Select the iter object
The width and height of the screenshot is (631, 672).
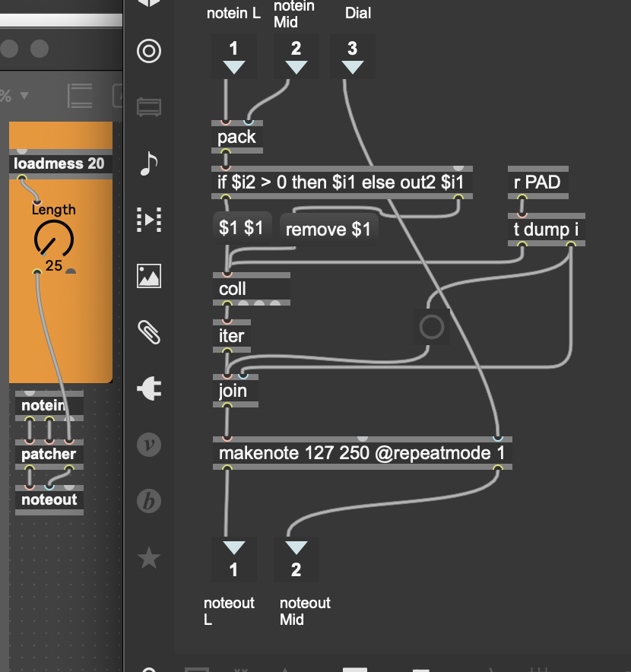click(x=232, y=336)
